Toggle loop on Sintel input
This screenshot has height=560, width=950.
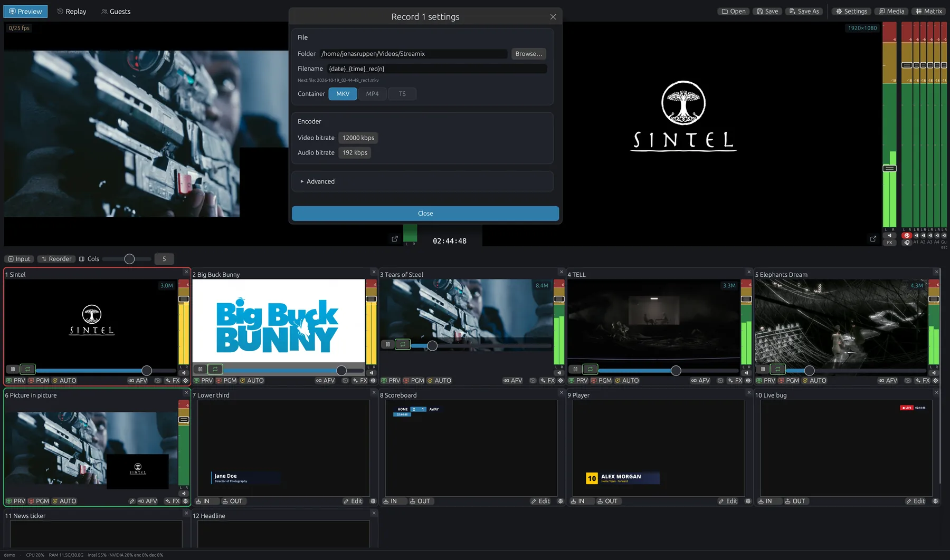[27, 369]
